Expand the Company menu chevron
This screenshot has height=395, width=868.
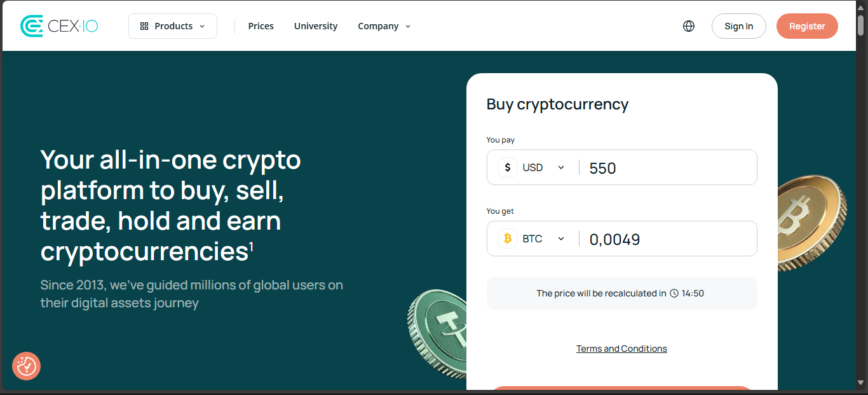(x=408, y=27)
